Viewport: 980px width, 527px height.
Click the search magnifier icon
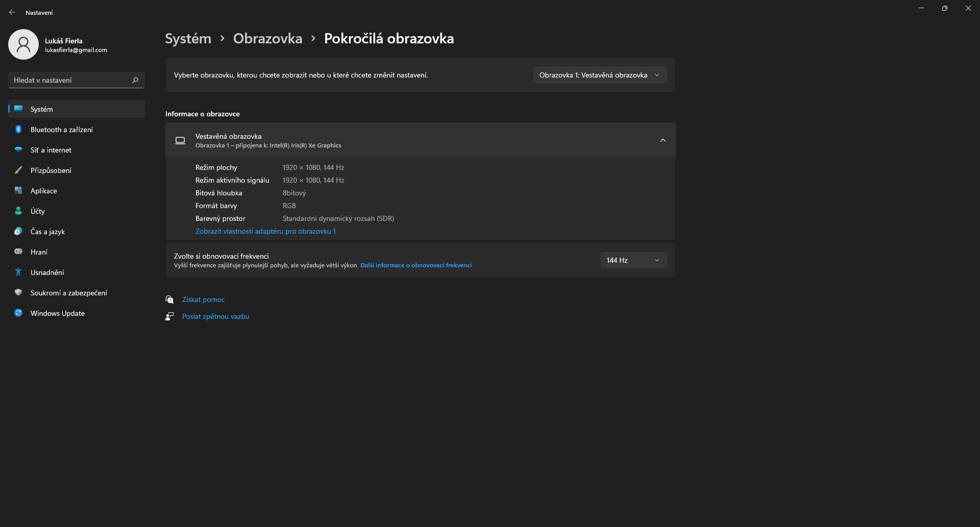(x=135, y=80)
